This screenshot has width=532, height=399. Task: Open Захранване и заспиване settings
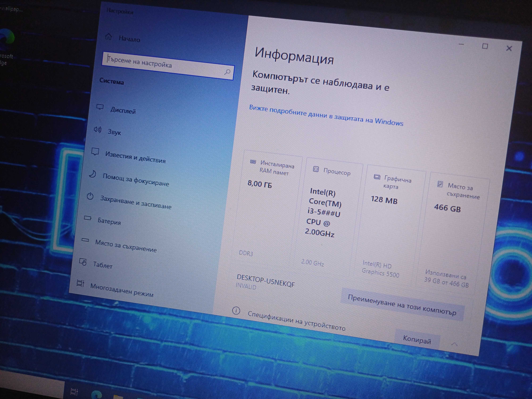pyautogui.click(x=136, y=203)
